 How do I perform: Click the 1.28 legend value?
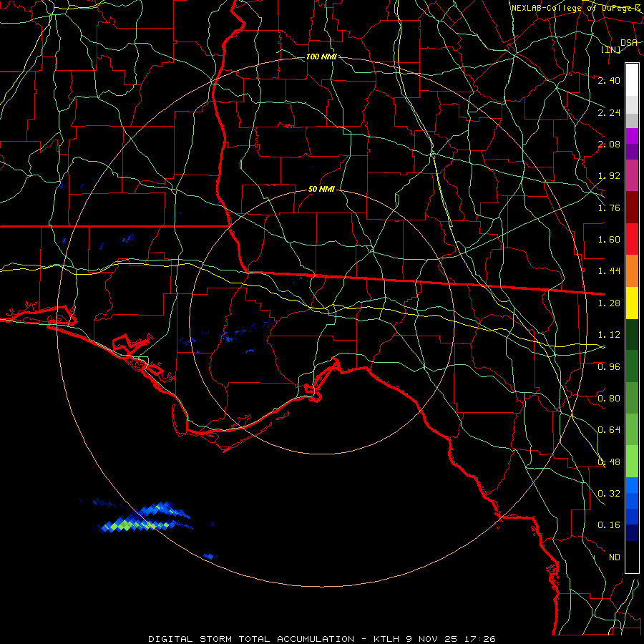click(x=609, y=303)
